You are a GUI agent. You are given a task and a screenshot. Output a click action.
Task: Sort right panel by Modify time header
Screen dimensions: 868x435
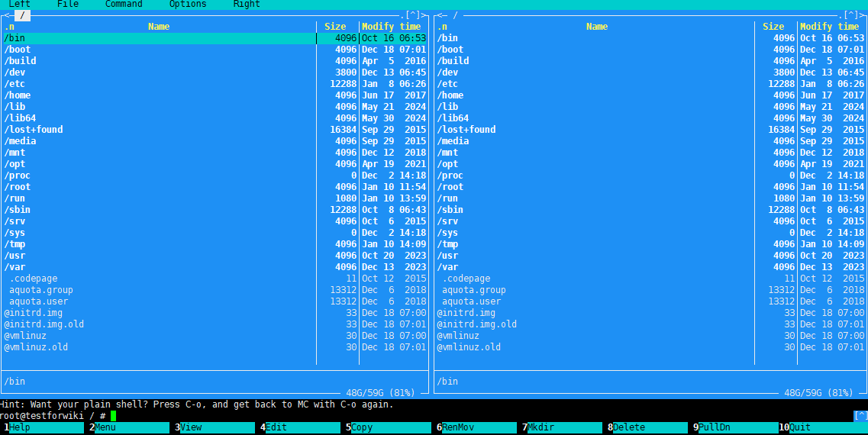pyautogui.click(x=829, y=27)
